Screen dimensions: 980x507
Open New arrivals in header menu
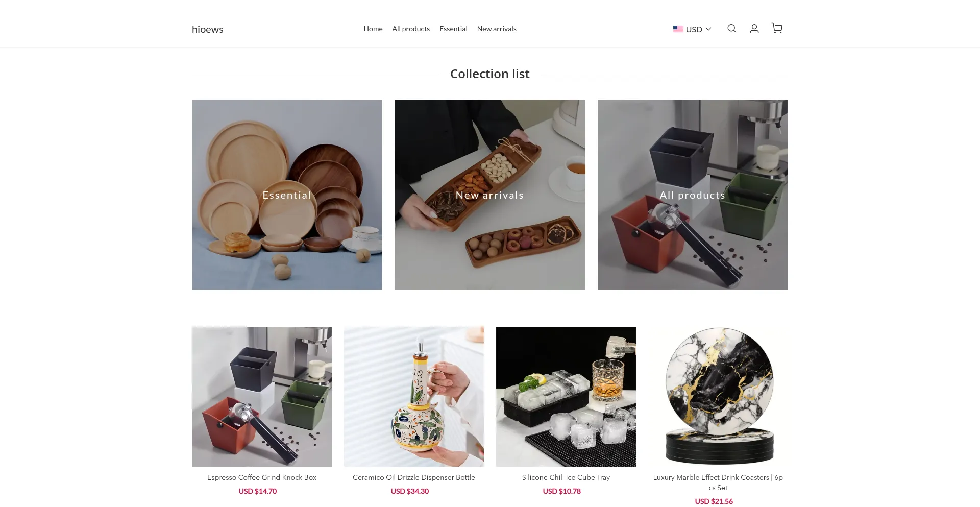497,29
